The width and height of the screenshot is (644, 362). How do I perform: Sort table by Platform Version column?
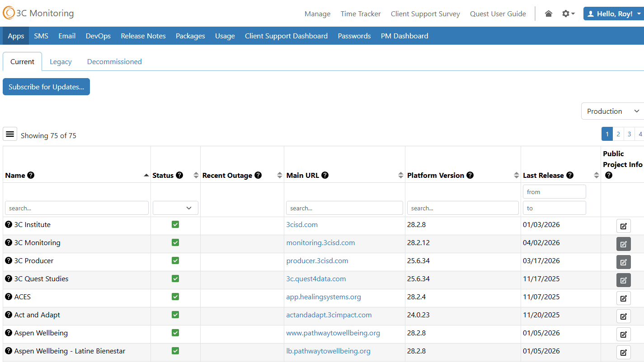517,175
